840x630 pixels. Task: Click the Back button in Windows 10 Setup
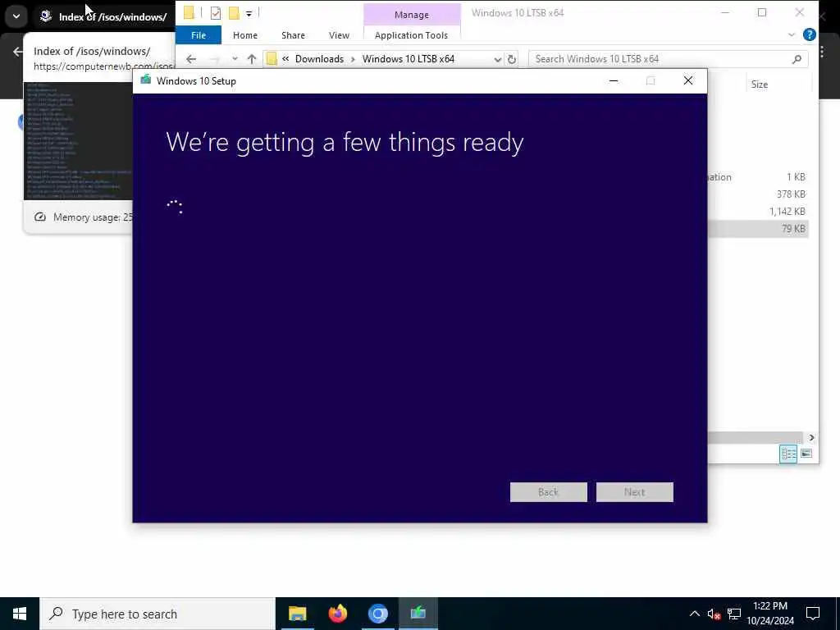(548, 492)
